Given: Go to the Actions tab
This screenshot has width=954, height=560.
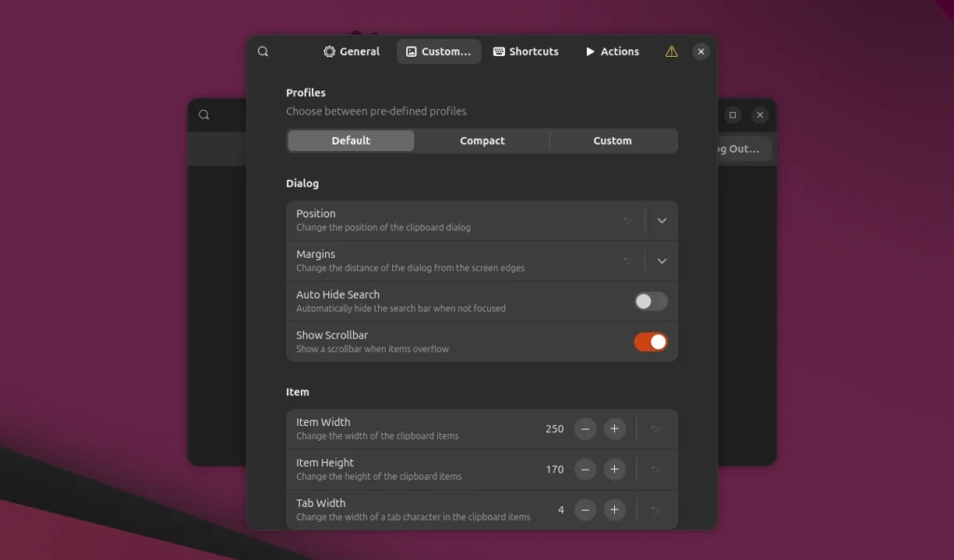Looking at the screenshot, I should 611,52.
